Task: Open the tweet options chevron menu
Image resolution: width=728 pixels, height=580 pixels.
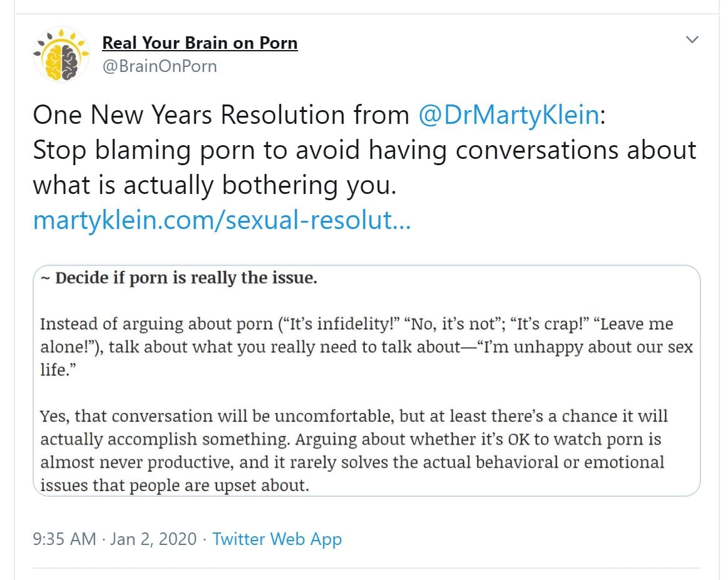Action: pos(692,40)
